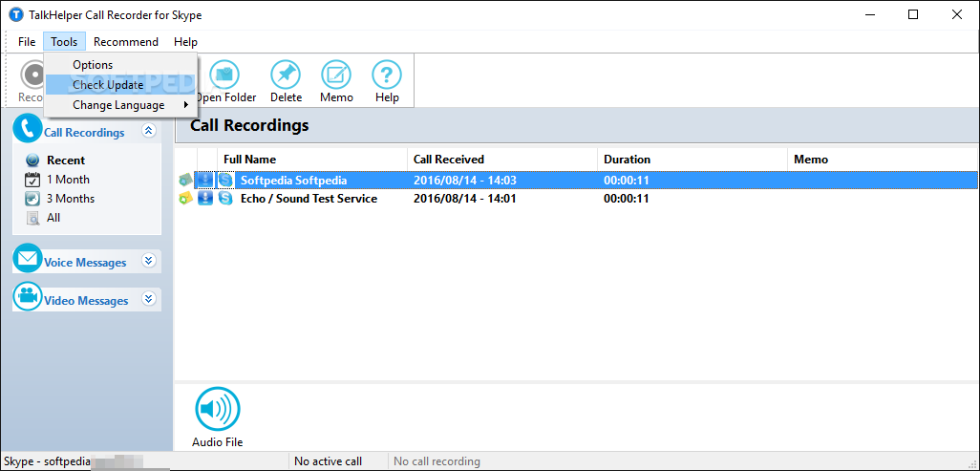980x471 pixels.
Task: Click the No call recording status
Action: [437, 461]
